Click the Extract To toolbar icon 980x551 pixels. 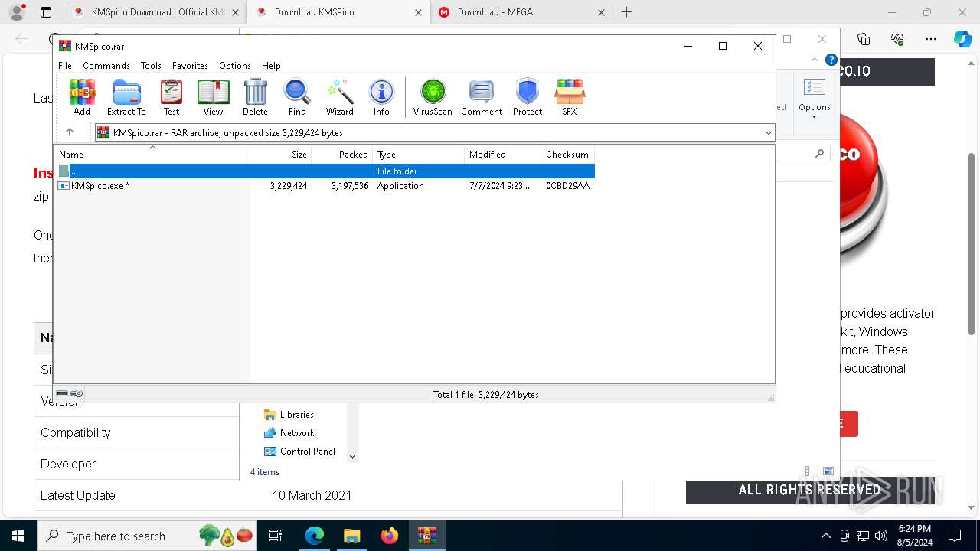pyautogui.click(x=126, y=97)
